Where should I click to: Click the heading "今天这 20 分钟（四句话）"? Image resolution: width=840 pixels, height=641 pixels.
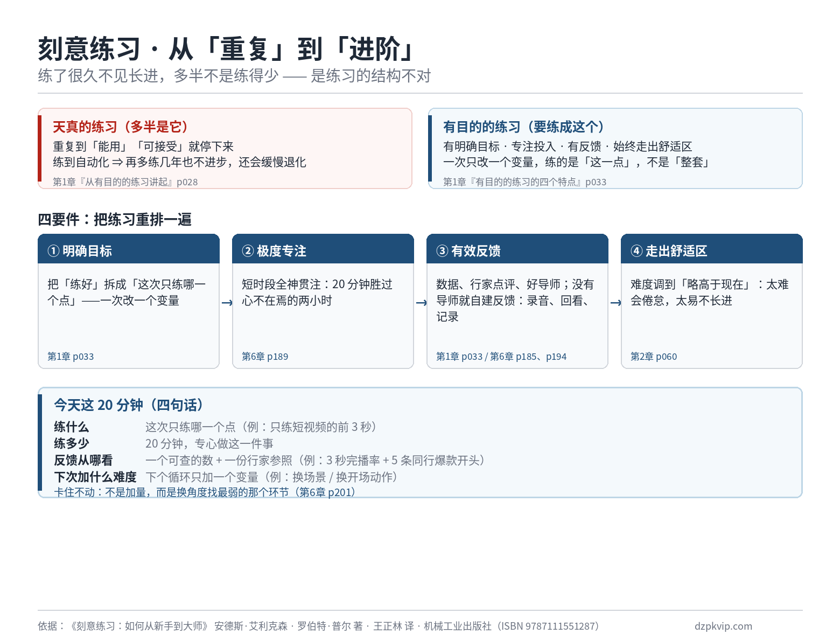click(x=129, y=405)
